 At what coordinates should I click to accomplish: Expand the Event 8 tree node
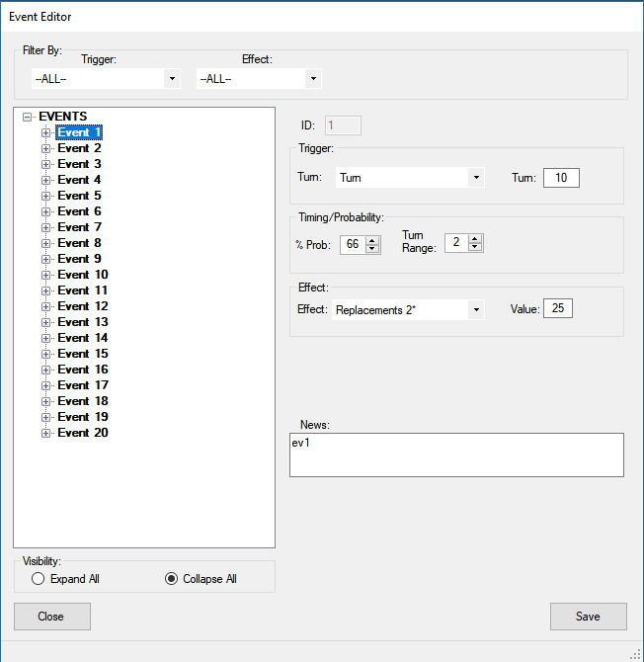click(x=45, y=243)
